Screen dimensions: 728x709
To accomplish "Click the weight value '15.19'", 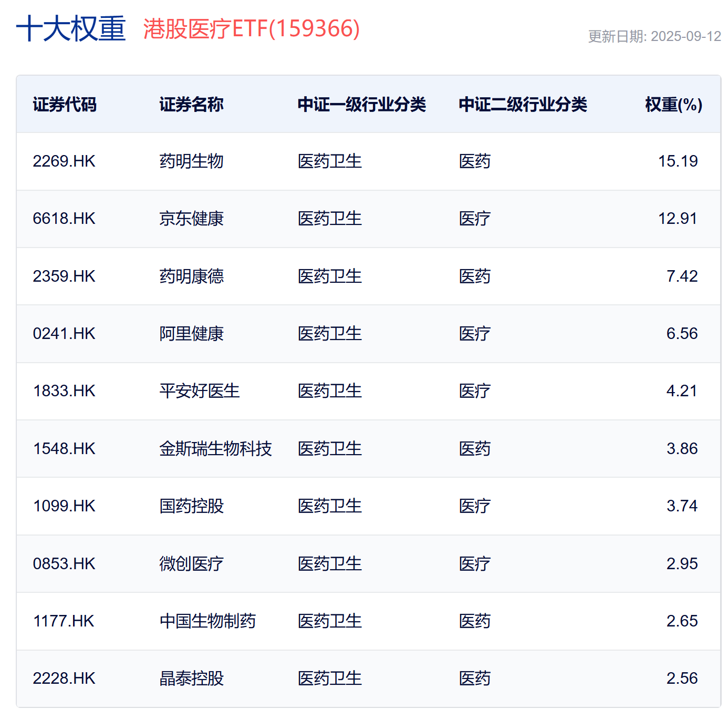I will (678, 161).
